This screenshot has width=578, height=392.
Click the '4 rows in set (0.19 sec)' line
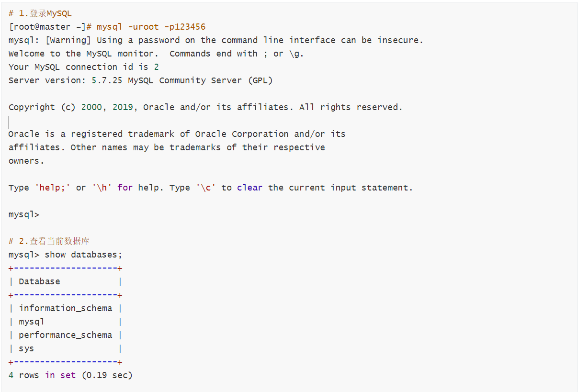[x=70, y=375]
